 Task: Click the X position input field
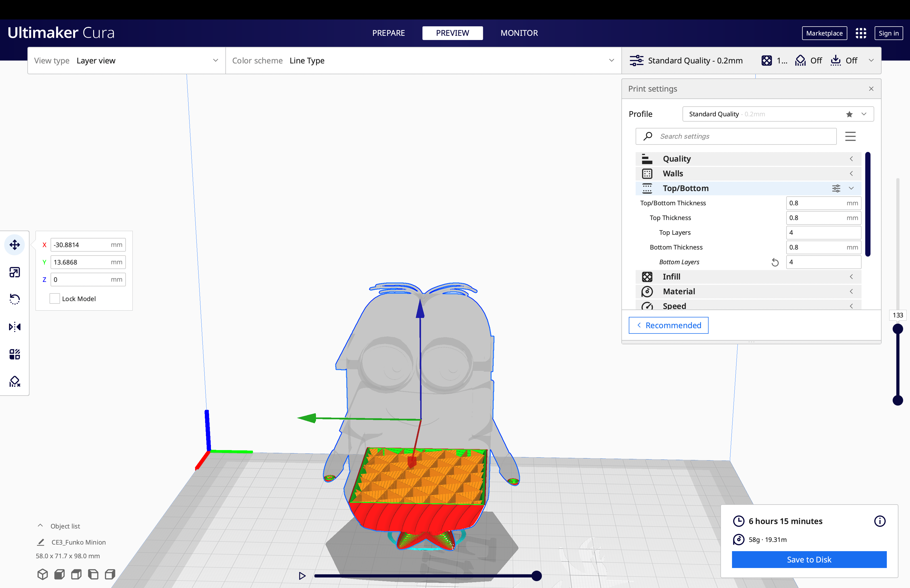pyautogui.click(x=88, y=245)
